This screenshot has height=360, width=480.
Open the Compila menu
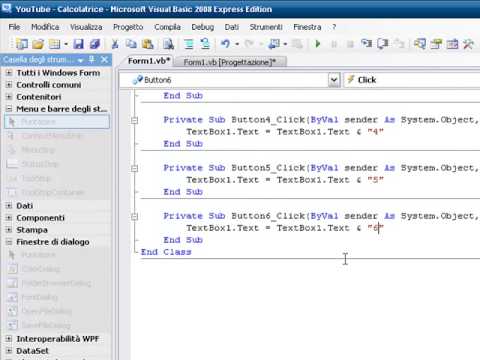(167, 27)
